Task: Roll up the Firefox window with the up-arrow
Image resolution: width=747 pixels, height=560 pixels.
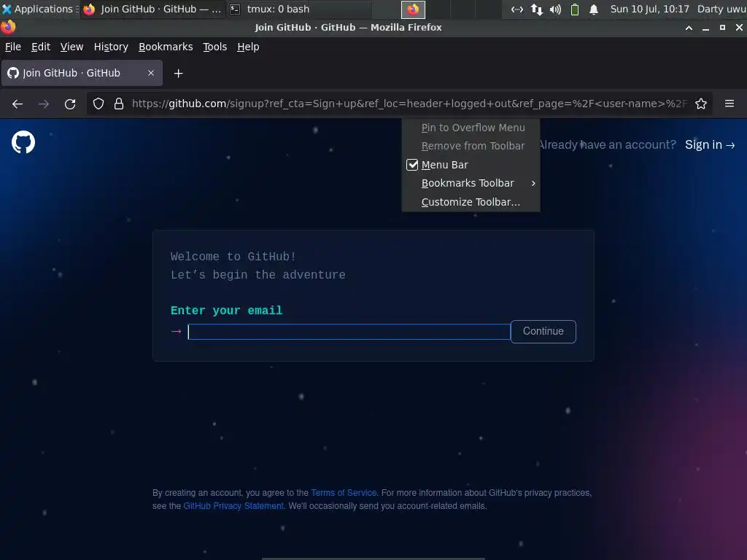Action: coord(689,28)
